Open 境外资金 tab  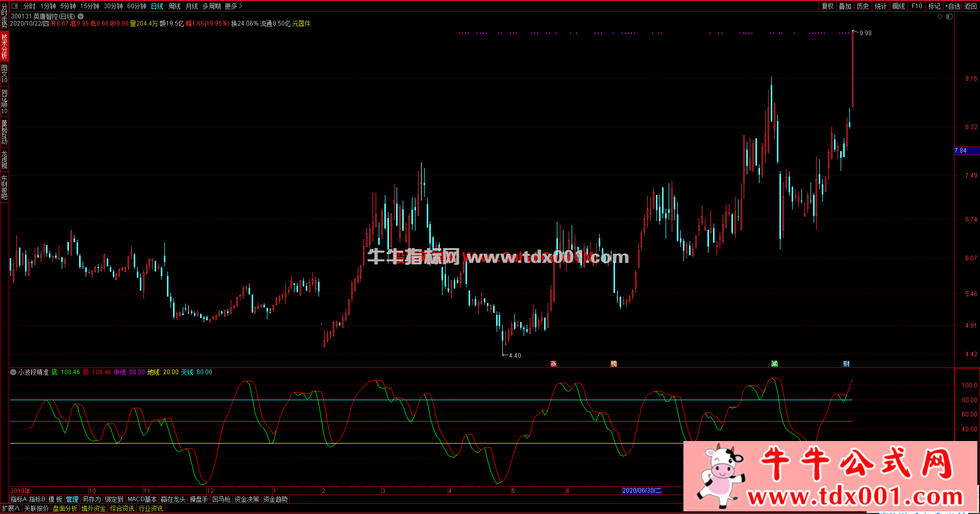point(93,508)
